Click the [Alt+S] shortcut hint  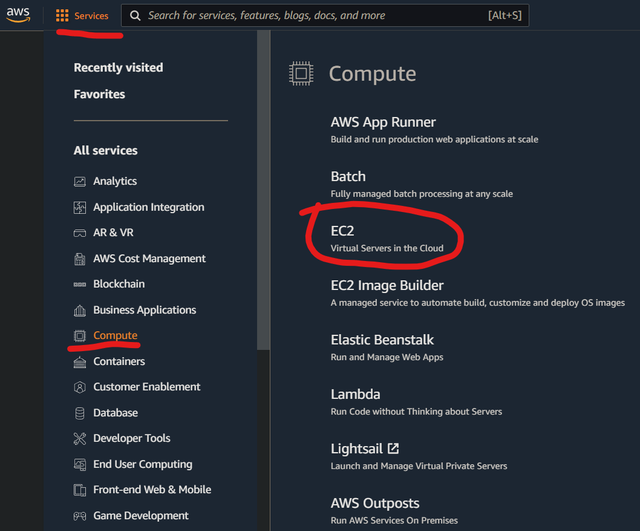pos(505,16)
